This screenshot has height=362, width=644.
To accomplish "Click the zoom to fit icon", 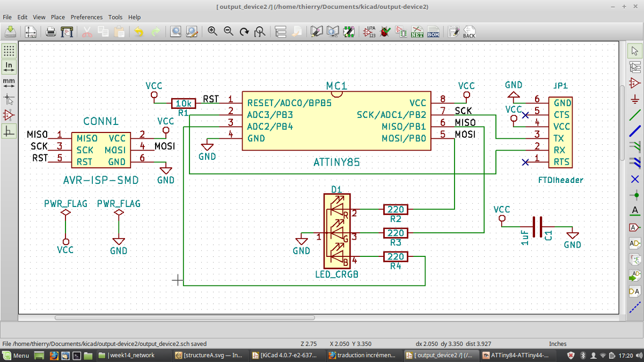I will (260, 32).
